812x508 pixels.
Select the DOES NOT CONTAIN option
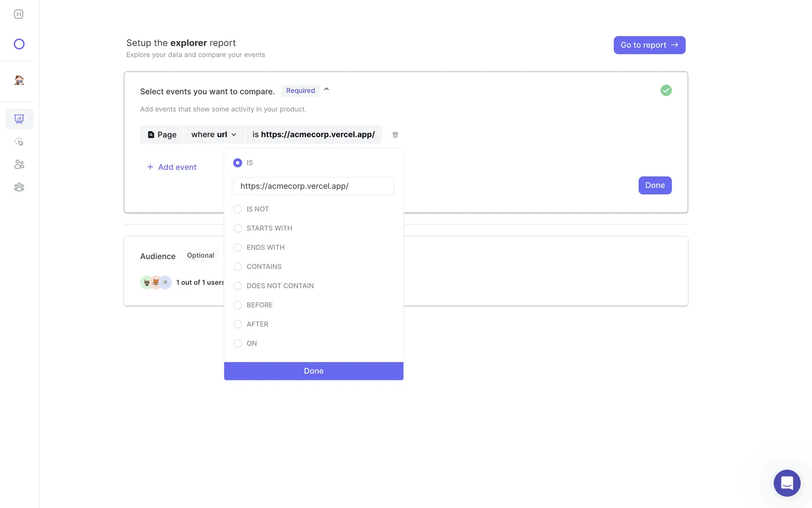point(238,286)
